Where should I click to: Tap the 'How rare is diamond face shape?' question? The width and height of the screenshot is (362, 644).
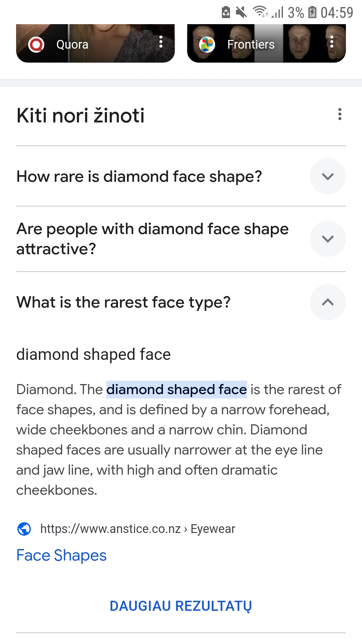pos(139,176)
